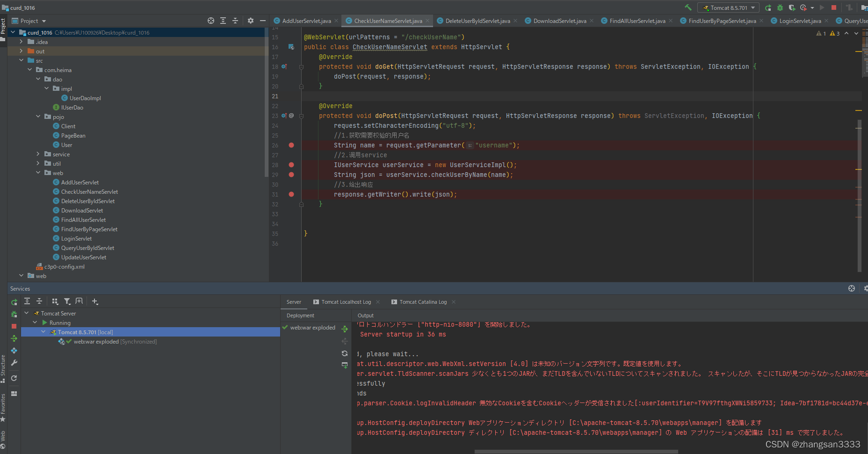Viewport: 868px width, 454px height.
Task: Click the Profiler run icon in top toolbar
Action: tap(803, 7)
